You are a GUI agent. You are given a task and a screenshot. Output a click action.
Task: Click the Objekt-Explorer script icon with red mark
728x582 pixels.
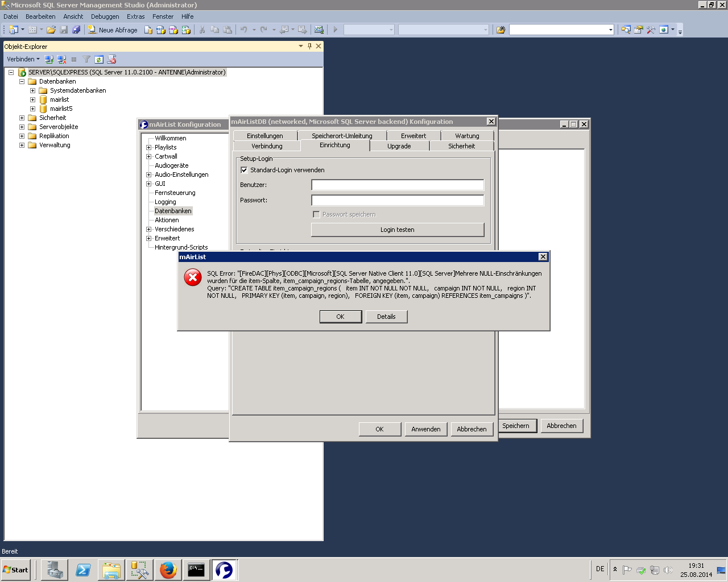(x=112, y=59)
